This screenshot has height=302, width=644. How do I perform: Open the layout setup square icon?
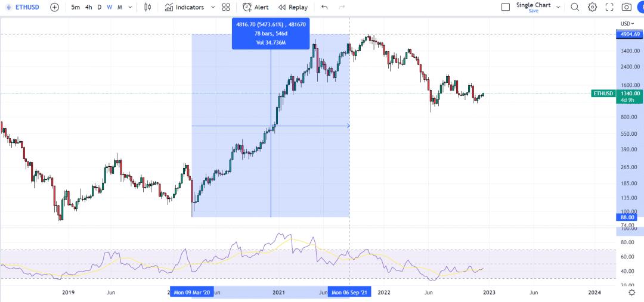[x=506, y=7]
